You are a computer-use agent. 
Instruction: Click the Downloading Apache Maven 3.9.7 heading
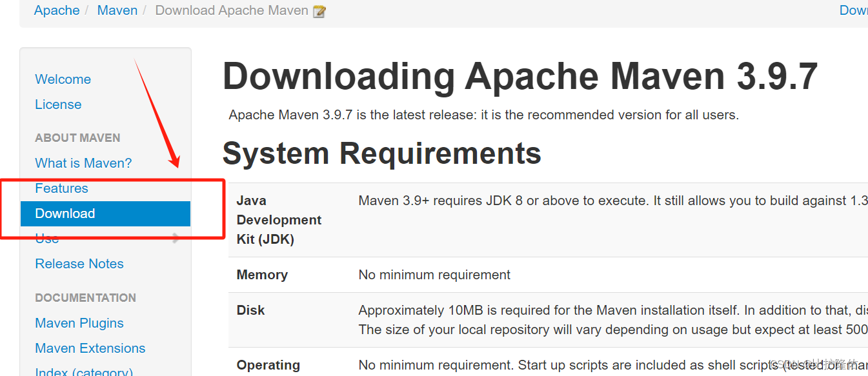(520, 76)
